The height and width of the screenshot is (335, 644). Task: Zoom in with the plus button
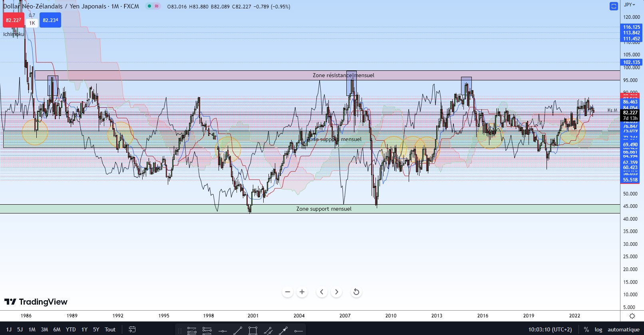click(302, 292)
